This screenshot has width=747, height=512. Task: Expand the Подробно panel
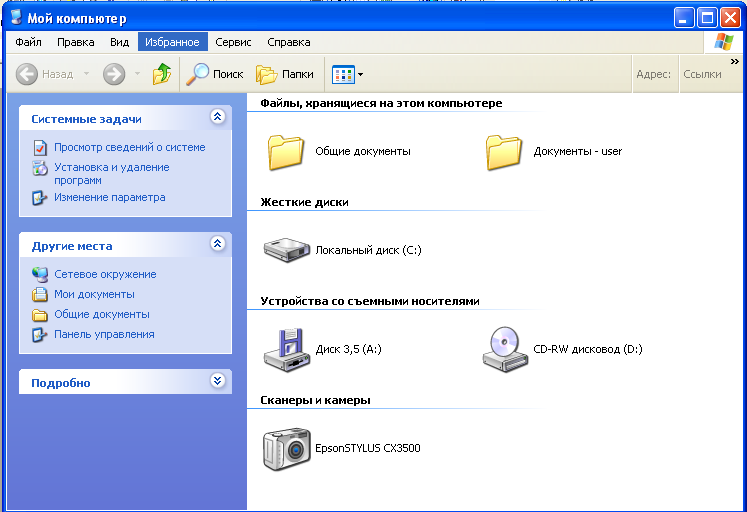point(218,381)
